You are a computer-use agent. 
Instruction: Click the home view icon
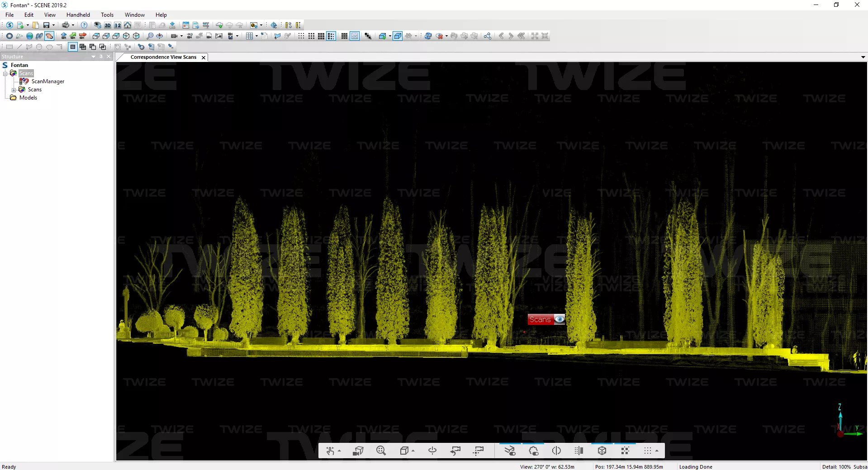128,25
